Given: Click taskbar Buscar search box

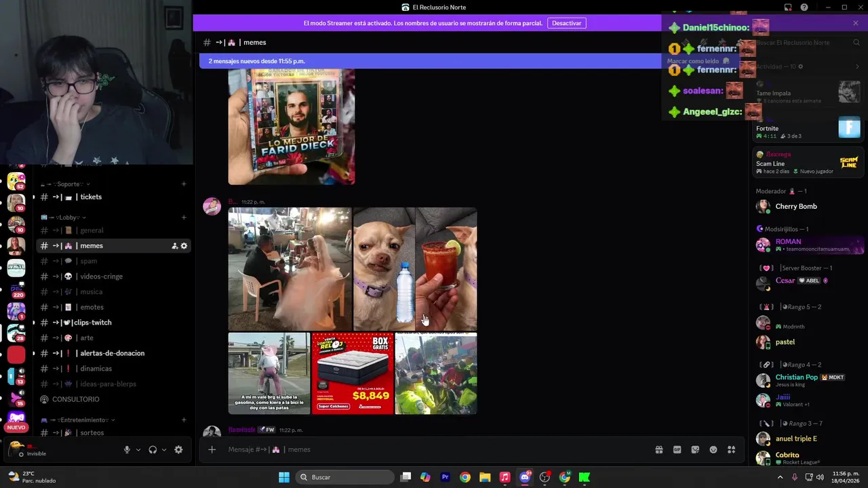Looking at the screenshot, I should pyautogui.click(x=346, y=477).
